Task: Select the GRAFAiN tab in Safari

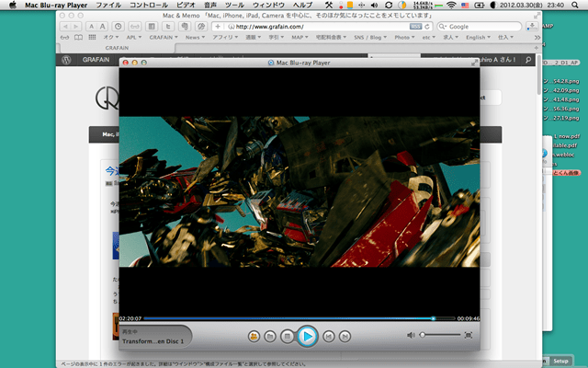Action: pos(117,48)
